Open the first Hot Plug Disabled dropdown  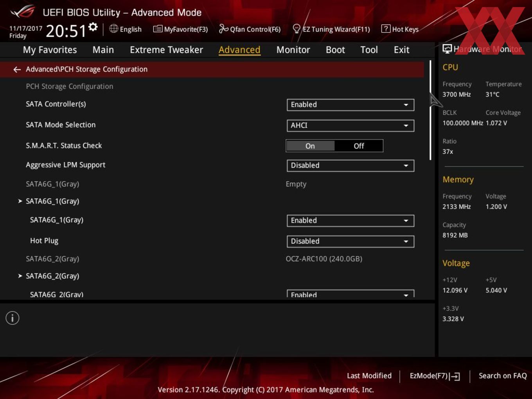coord(350,241)
